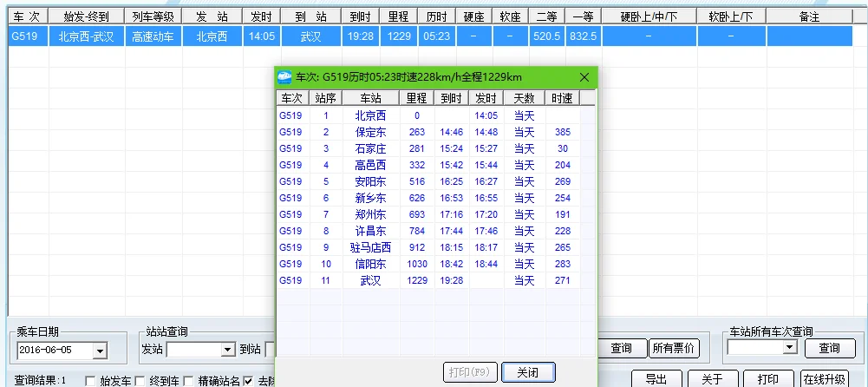
Task: Click the 列车等级 column header
Action: pyautogui.click(x=153, y=17)
